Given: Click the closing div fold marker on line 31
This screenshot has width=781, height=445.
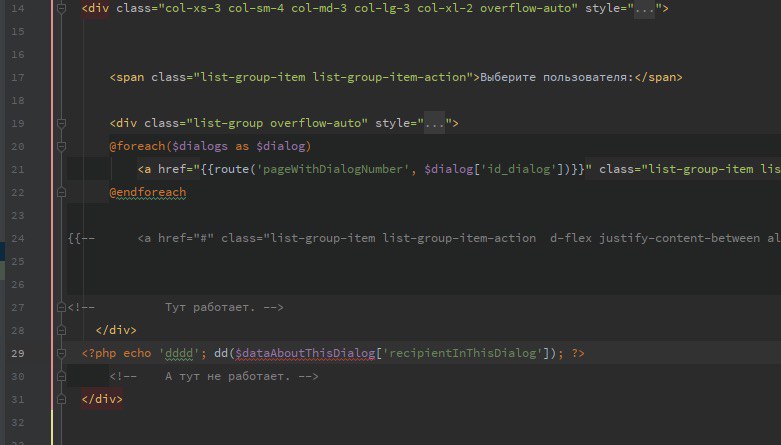Looking at the screenshot, I should pos(61,399).
